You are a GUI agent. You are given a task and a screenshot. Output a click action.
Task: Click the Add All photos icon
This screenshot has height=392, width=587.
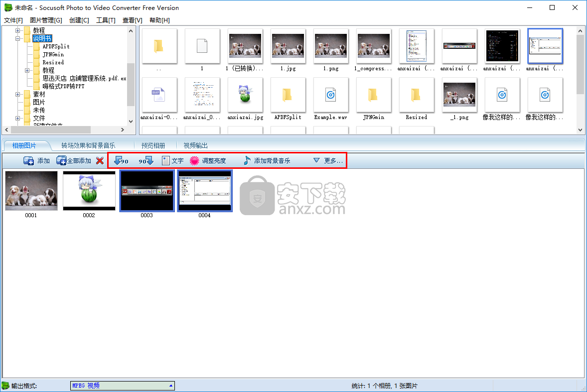[62, 161]
